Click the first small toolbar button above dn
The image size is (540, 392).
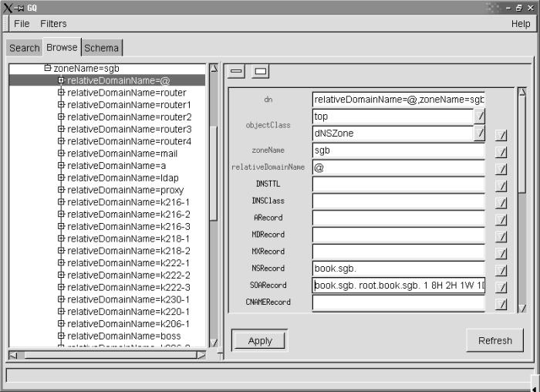point(237,72)
